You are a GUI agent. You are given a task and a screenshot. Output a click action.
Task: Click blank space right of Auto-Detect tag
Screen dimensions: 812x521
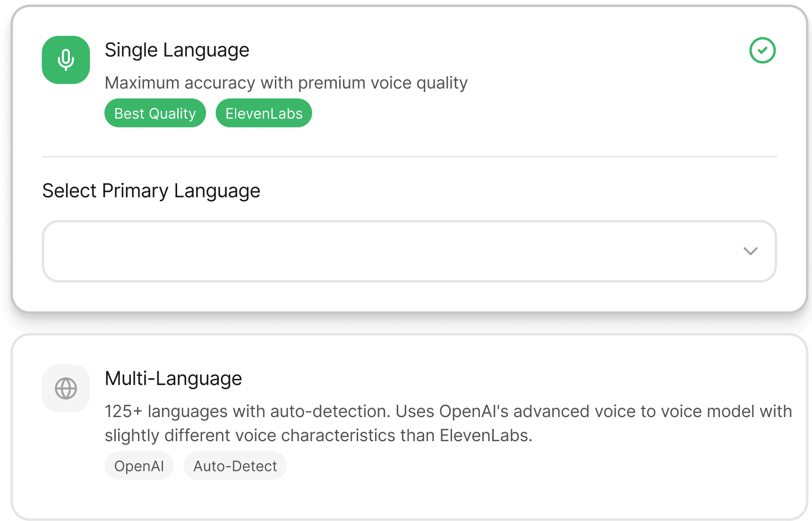point(472,466)
